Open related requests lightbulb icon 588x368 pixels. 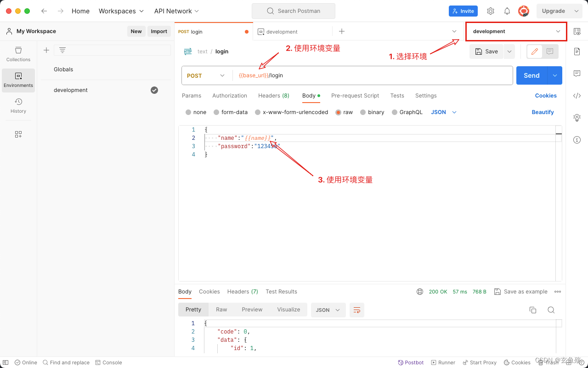tap(577, 118)
